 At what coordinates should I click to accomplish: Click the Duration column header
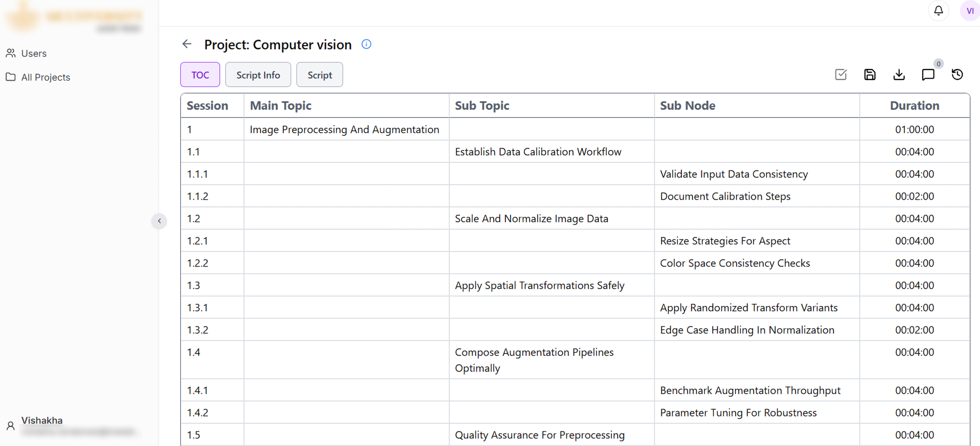coord(914,105)
